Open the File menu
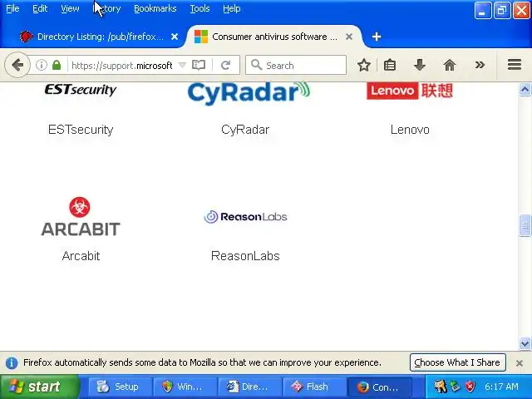 tap(12, 8)
